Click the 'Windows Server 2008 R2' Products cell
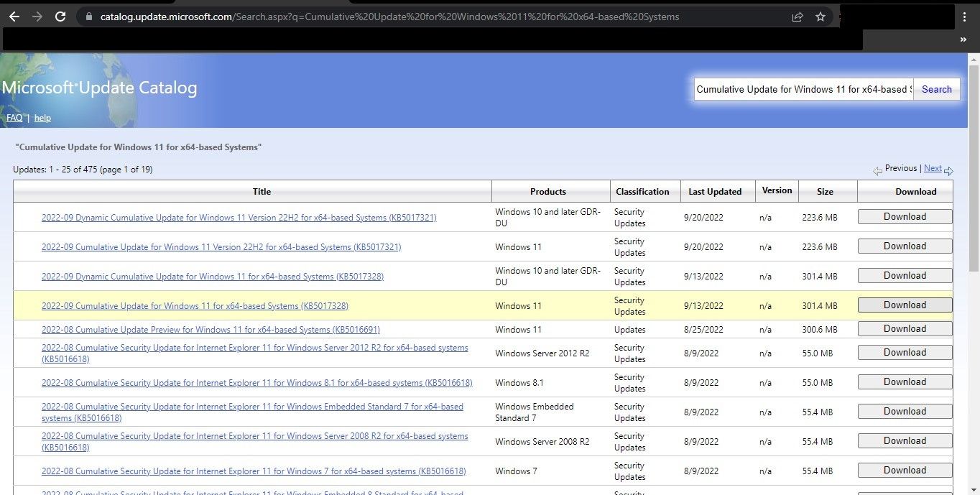 (542, 442)
